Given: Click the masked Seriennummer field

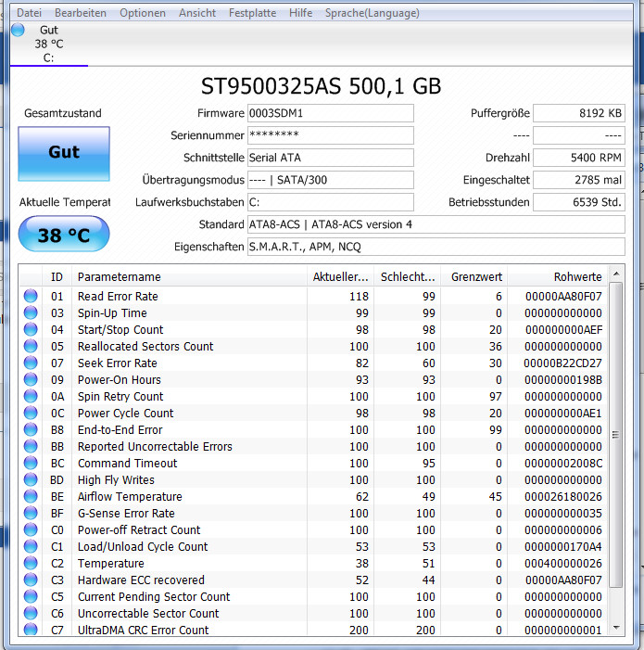Looking at the screenshot, I should click(x=331, y=135).
